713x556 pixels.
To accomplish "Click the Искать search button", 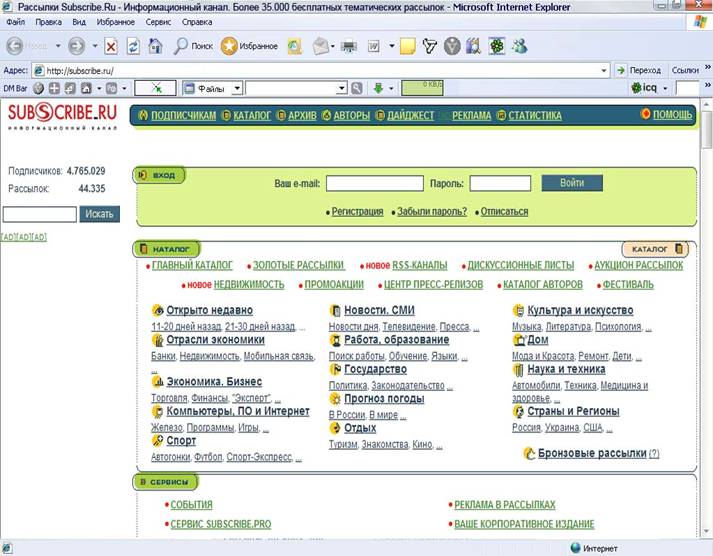I will coord(100,214).
